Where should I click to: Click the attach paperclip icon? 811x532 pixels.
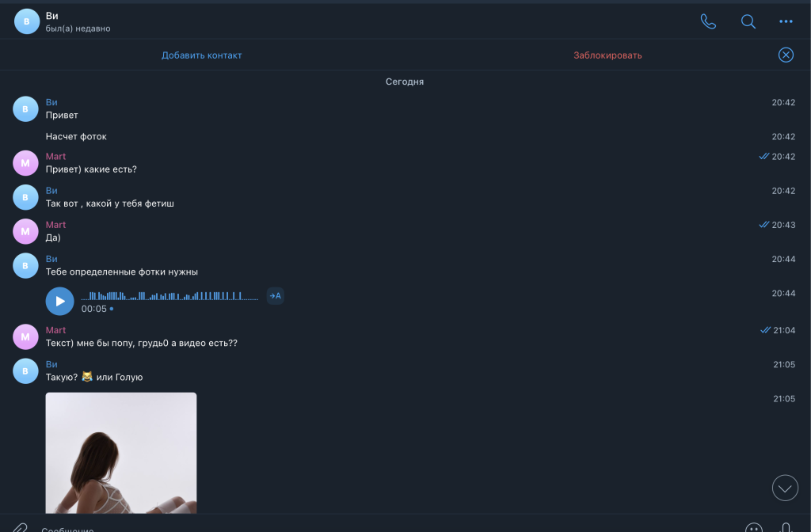pos(20,528)
